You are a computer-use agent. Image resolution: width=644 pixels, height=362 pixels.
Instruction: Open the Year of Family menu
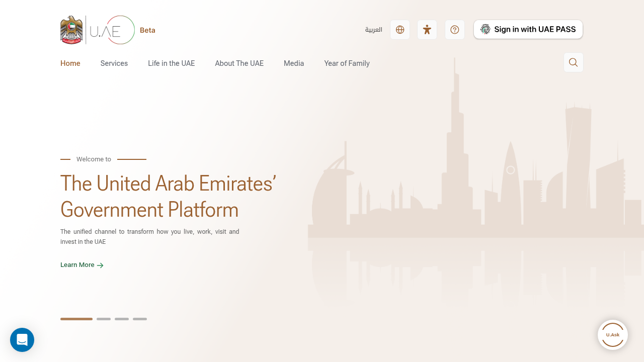(x=347, y=63)
